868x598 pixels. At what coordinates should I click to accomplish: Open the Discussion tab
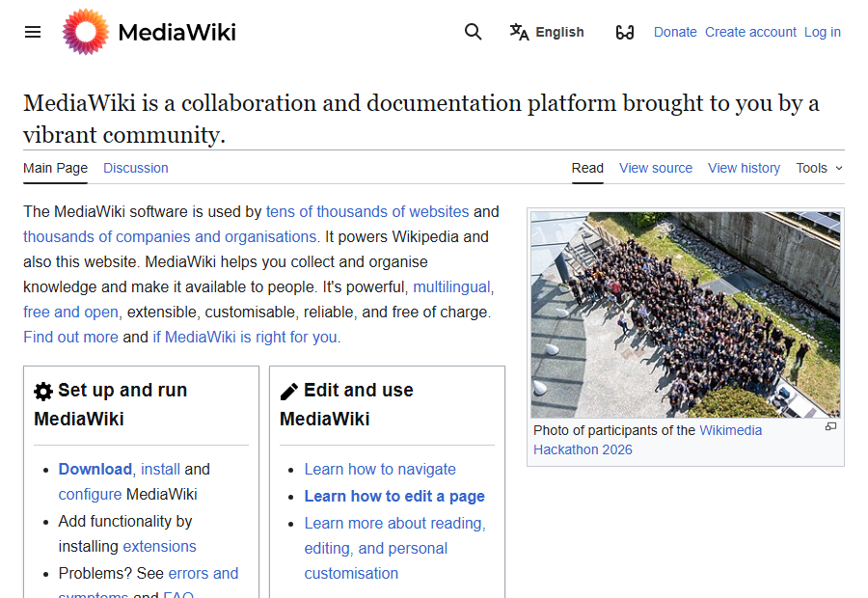tap(136, 168)
